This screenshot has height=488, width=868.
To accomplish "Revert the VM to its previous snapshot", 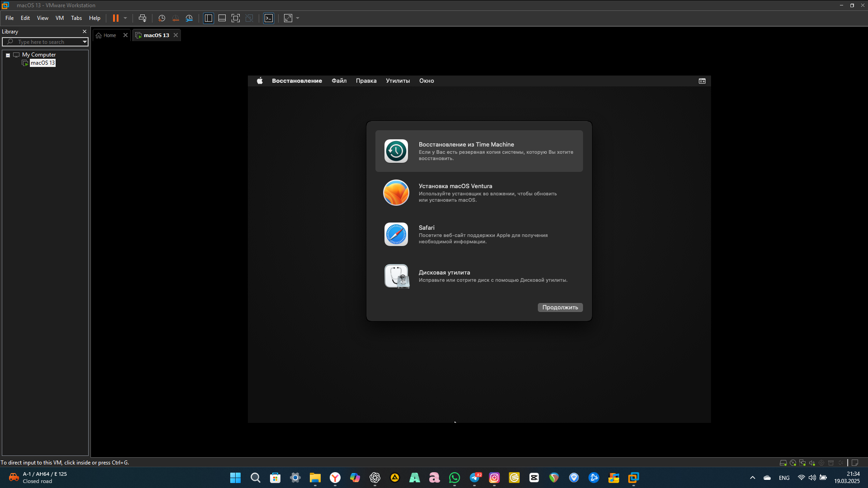I will (175, 18).
